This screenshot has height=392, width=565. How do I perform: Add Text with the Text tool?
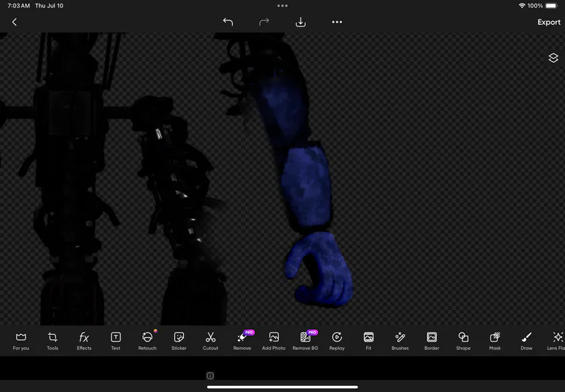[x=116, y=341]
